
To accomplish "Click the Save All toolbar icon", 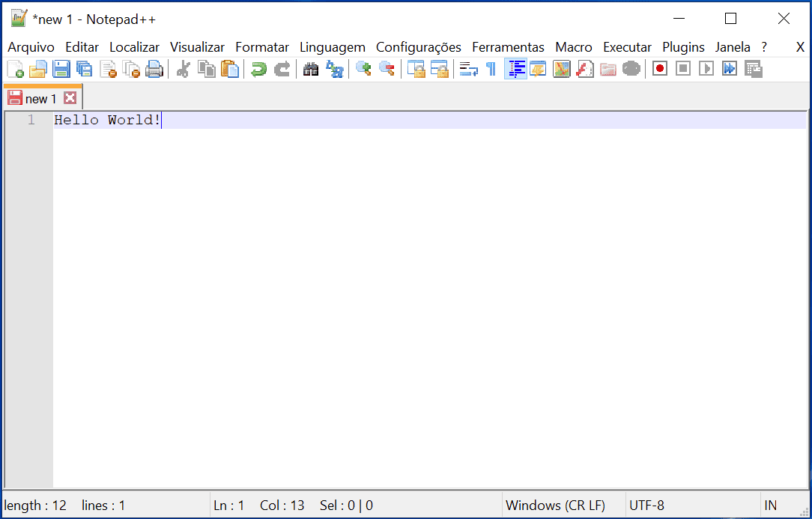I will pos(85,70).
